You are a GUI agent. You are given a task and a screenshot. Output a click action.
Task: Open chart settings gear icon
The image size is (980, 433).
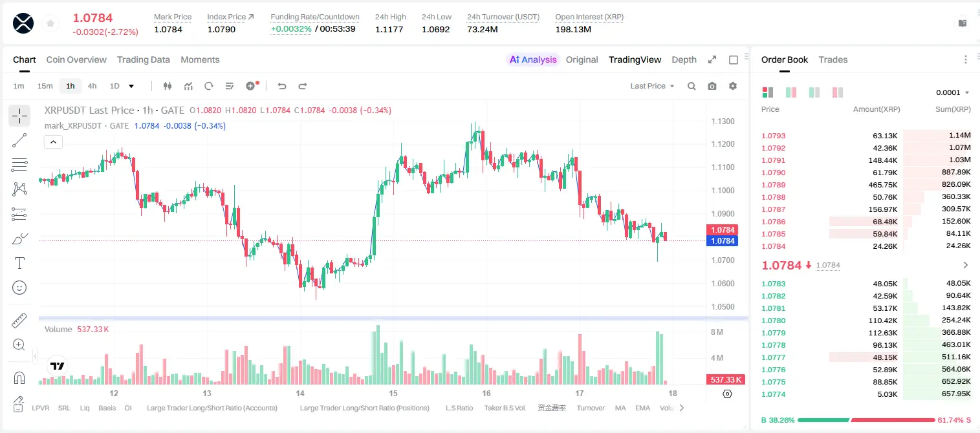click(733, 86)
